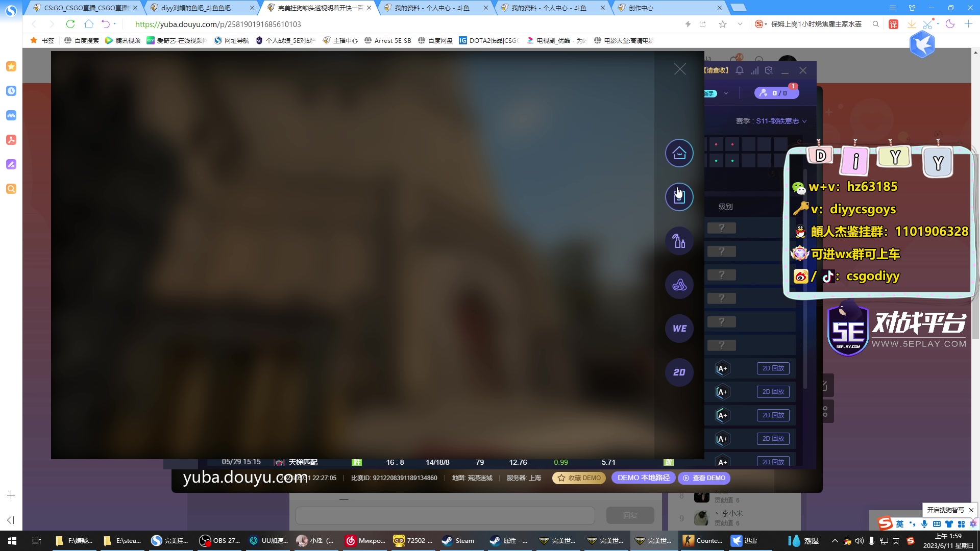Open the bag icon under the cursor
This screenshot has width=980, height=551.
point(679,197)
